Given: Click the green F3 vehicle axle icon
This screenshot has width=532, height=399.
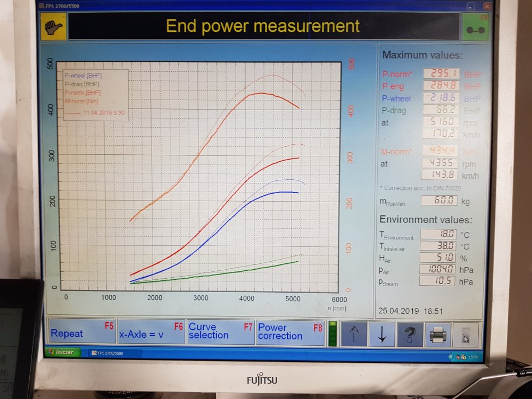Looking at the screenshot, I should pos(475,27).
